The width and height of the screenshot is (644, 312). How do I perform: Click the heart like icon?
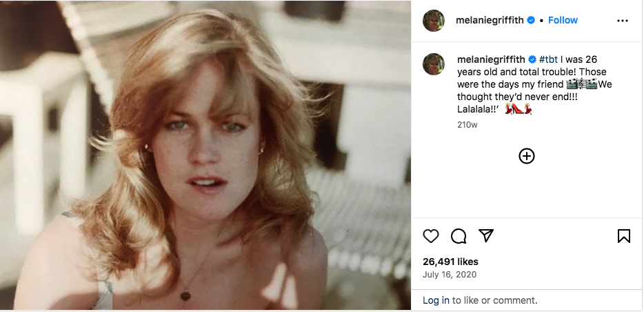[x=431, y=236]
